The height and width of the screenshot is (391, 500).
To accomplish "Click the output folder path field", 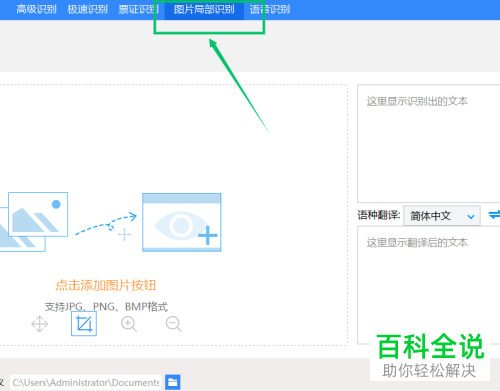I will 86,382.
